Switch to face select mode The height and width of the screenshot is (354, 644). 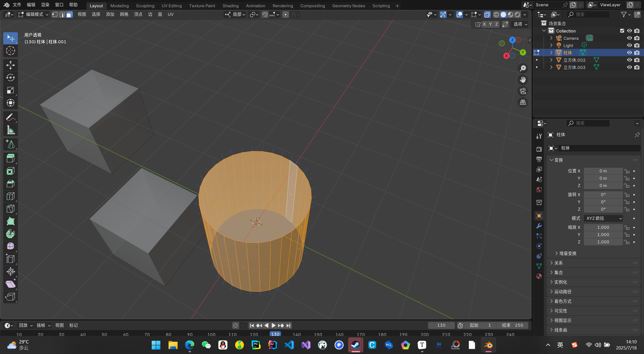[69, 15]
